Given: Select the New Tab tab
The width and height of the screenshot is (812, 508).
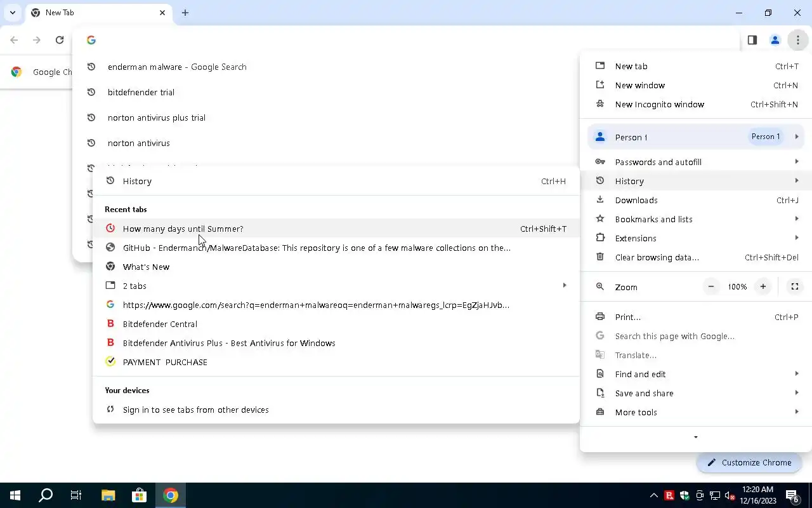Looking at the screenshot, I should (99, 13).
